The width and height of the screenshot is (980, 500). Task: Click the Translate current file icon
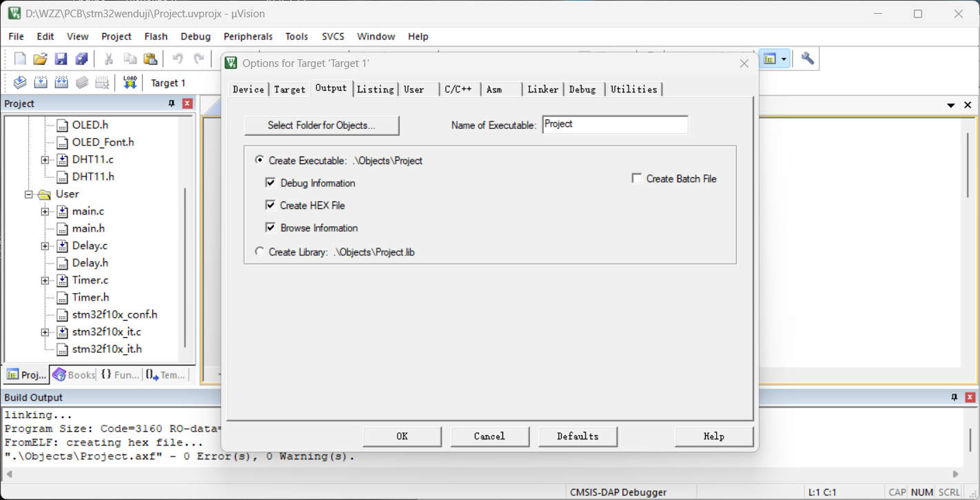point(20,83)
